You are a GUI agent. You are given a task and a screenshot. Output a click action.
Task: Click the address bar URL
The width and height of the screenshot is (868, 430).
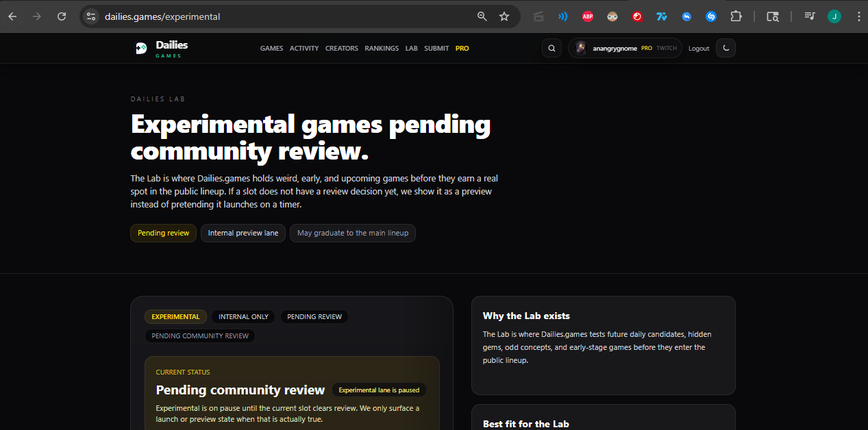(x=163, y=16)
